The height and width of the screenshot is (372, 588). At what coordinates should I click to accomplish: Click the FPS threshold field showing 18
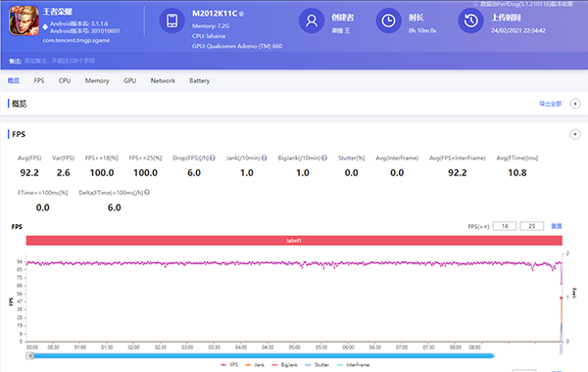point(505,226)
